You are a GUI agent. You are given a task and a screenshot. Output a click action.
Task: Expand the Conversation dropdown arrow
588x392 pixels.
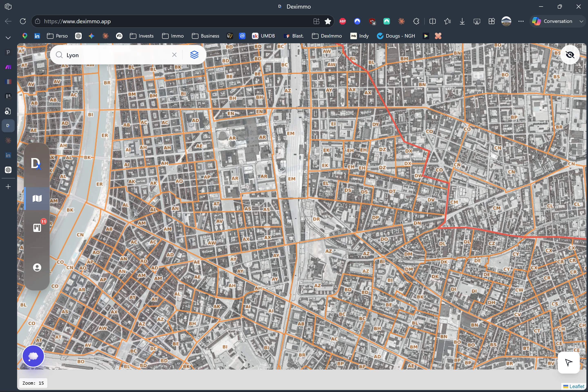pos(581,21)
